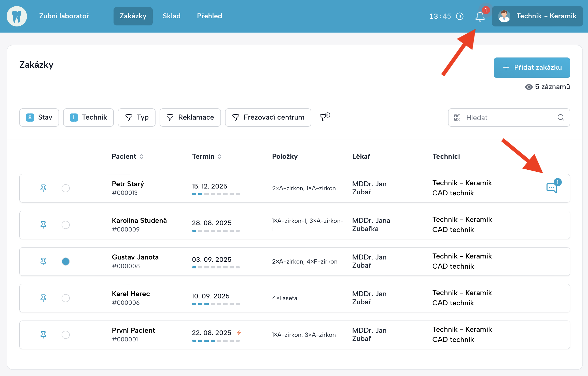Switch to the Sklad tab
The height and width of the screenshot is (376, 588).
172,16
